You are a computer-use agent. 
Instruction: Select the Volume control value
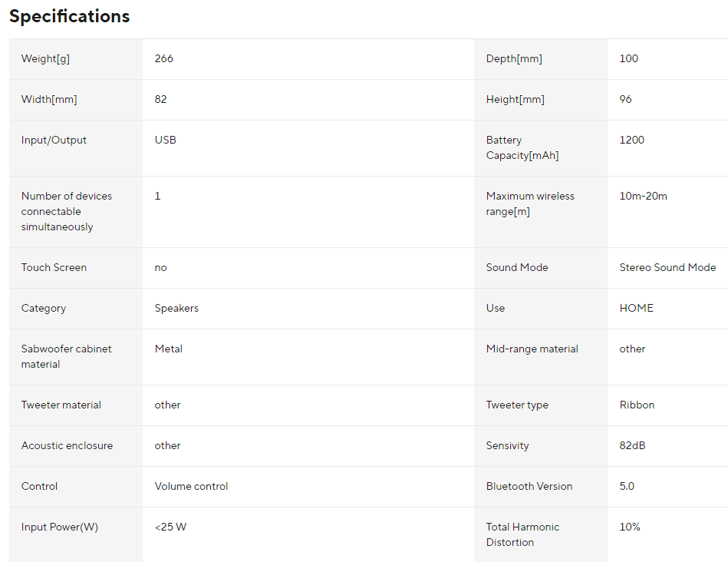[191, 486]
